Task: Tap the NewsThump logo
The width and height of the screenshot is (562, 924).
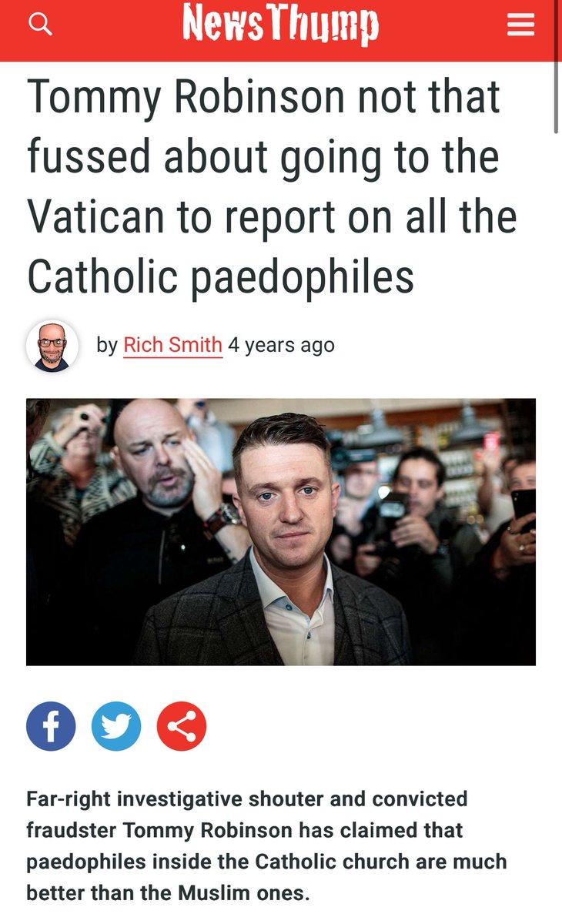Action: [281, 26]
